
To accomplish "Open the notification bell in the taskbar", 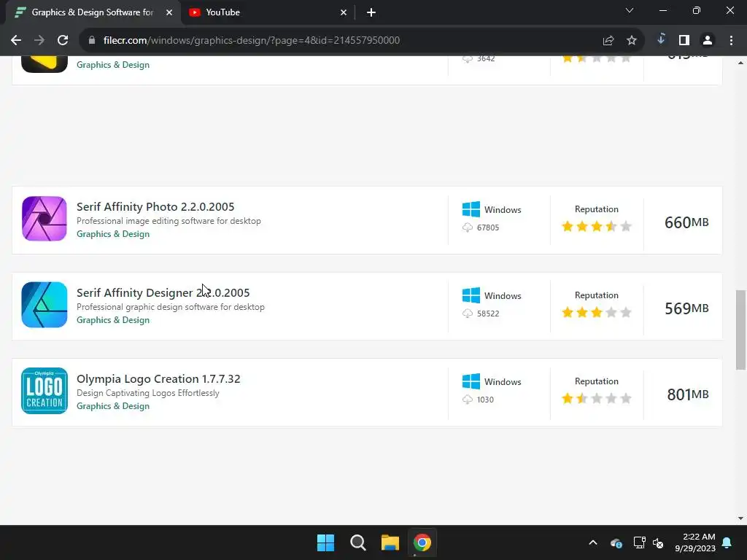I will pos(727,542).
